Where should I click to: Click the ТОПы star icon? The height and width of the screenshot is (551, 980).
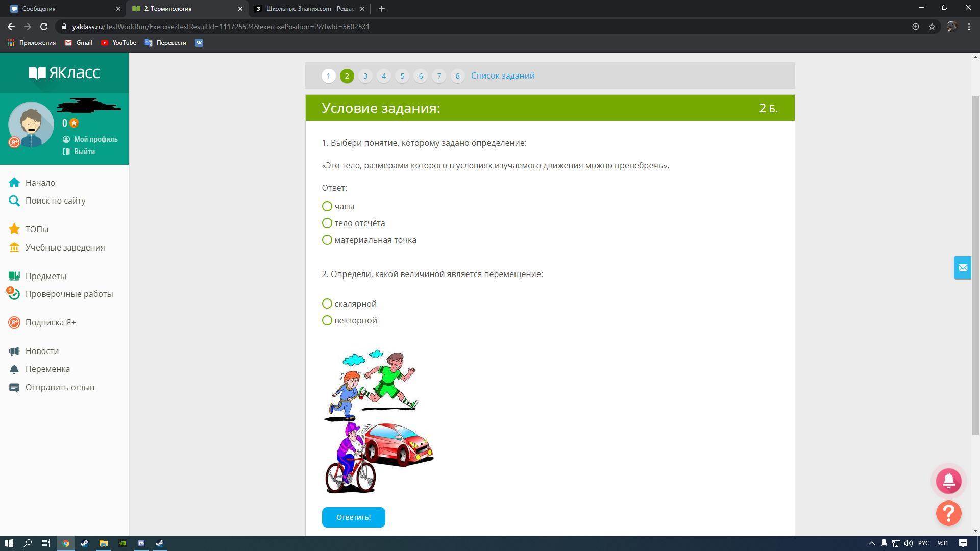[14, 229]
